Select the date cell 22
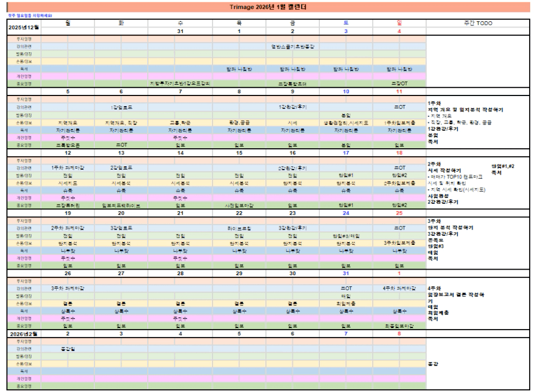The height and width of the screenshot is (392, 542). pyautogui.click(x=239, y=213)
